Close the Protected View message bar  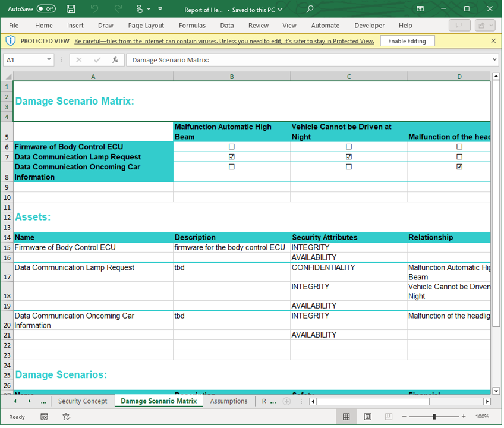(493, 41)
